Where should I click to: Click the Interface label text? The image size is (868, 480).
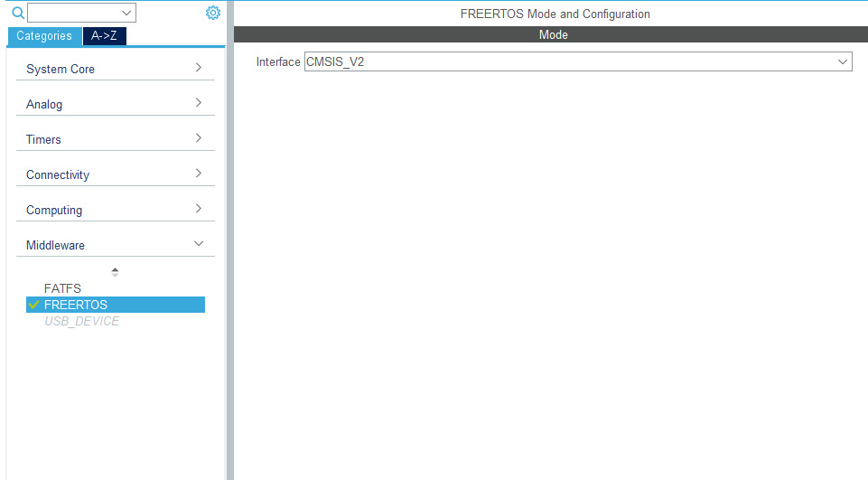click(x=278, y=62)
